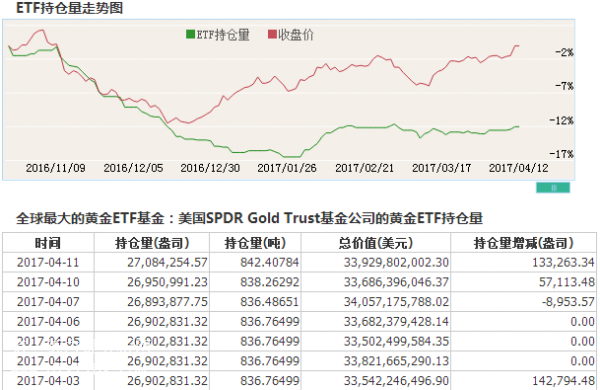This screenshot has width=600, height=390.
Task: Click the teal chart range scroll handle
Action: 553,188
